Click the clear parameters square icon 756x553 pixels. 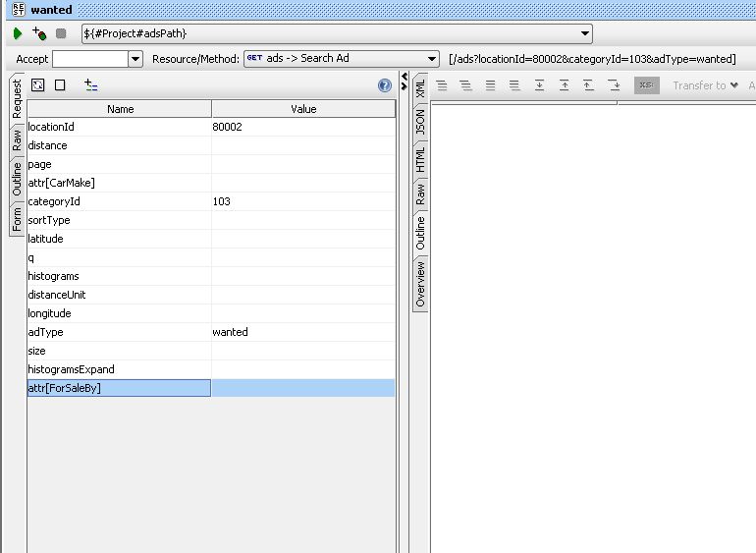pos(60,85)
